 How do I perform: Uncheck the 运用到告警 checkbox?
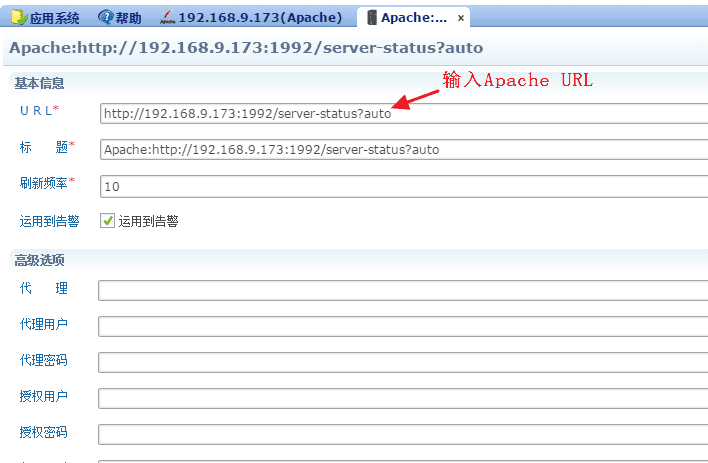(107, 221)
